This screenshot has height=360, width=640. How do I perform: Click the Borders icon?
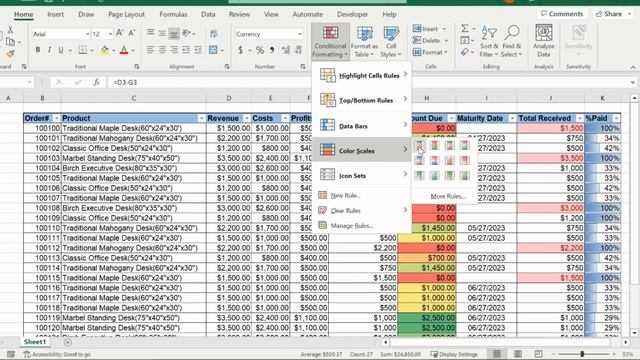[82, 50]
